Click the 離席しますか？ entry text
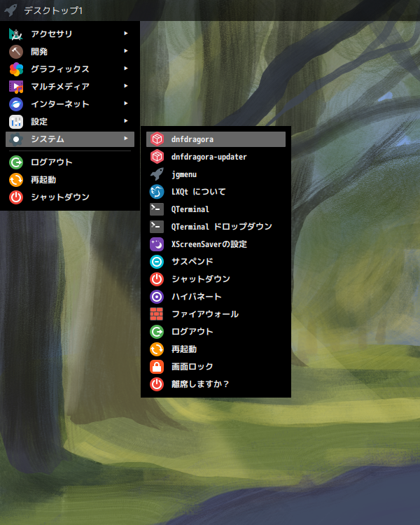 pyautogui.click(x=200, y=384)
